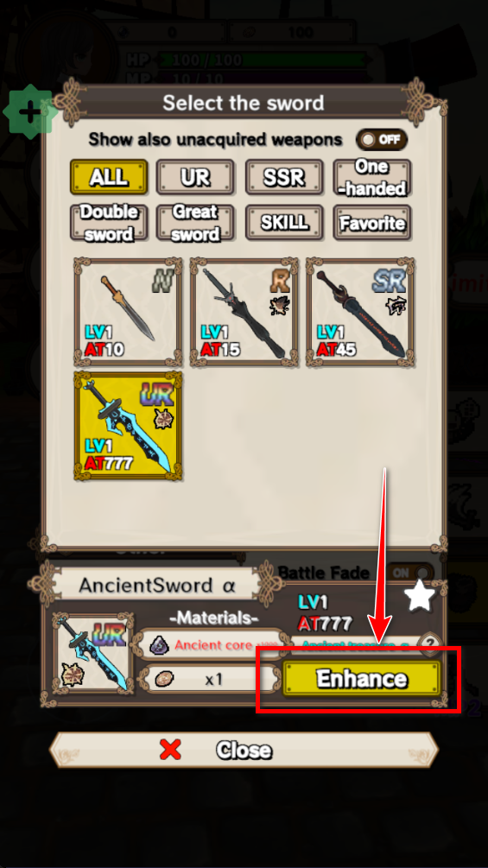488x868 pixels.
Task: Toggle the Battle Fade switch
Action: point(410,573)
